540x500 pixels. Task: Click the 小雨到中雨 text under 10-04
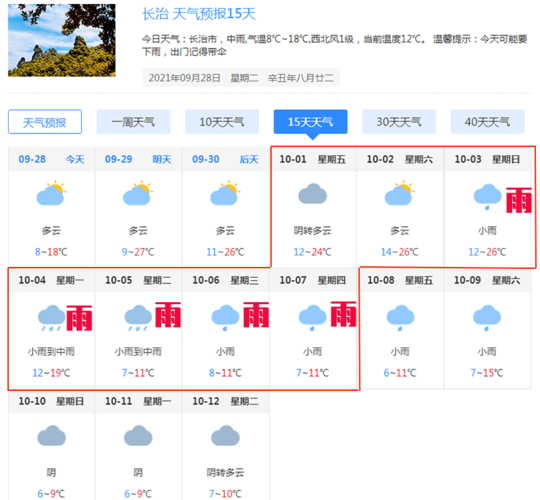point(51,352)
